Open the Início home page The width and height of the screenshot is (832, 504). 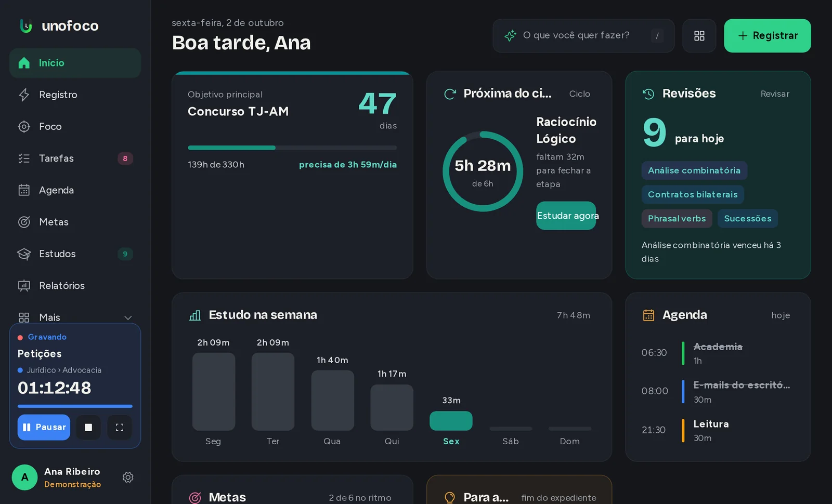(x=75, y=63)
